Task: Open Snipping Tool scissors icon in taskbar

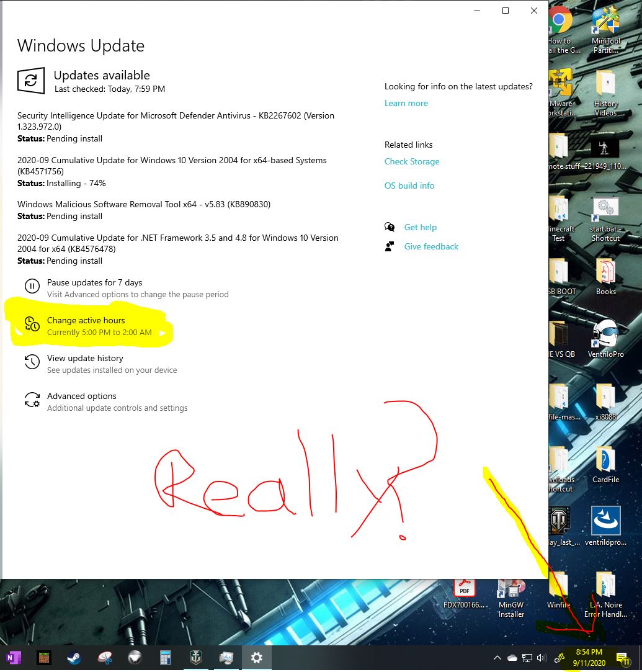Action: pyautogui.click(x=104, y=658)
